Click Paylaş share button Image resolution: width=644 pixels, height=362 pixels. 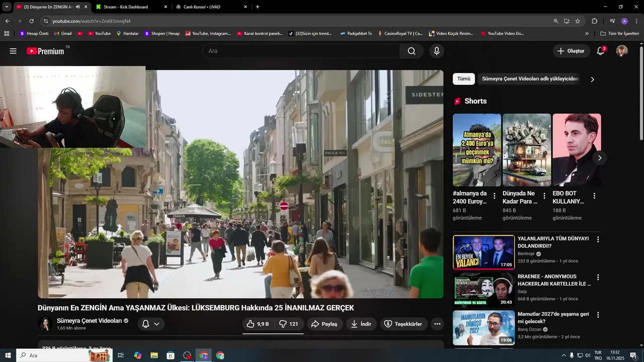click(x=325, y=324)
